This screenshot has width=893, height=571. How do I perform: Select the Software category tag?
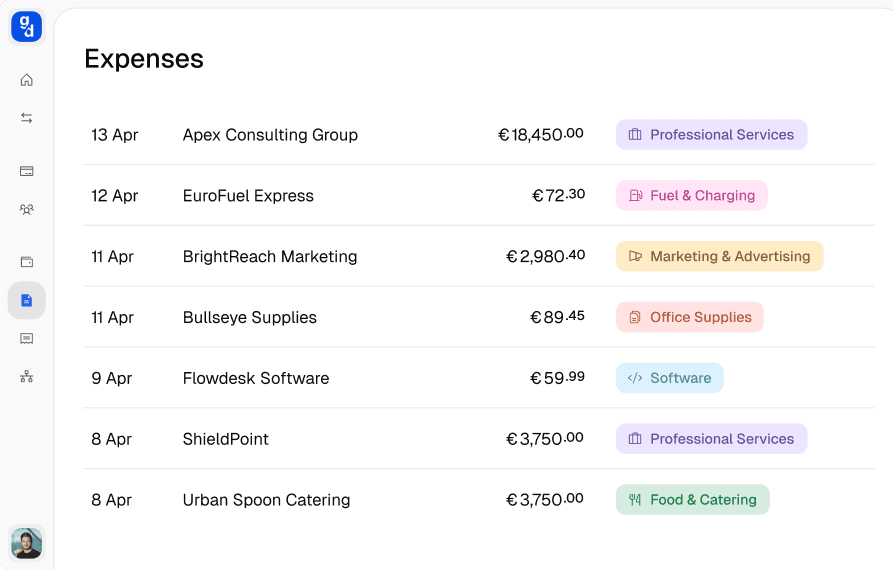point(669,378)
